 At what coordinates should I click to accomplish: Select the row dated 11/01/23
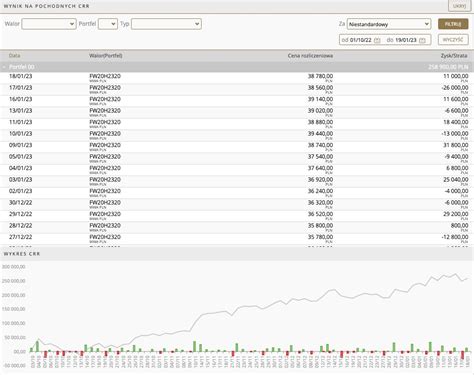click(x=237, y=124)
